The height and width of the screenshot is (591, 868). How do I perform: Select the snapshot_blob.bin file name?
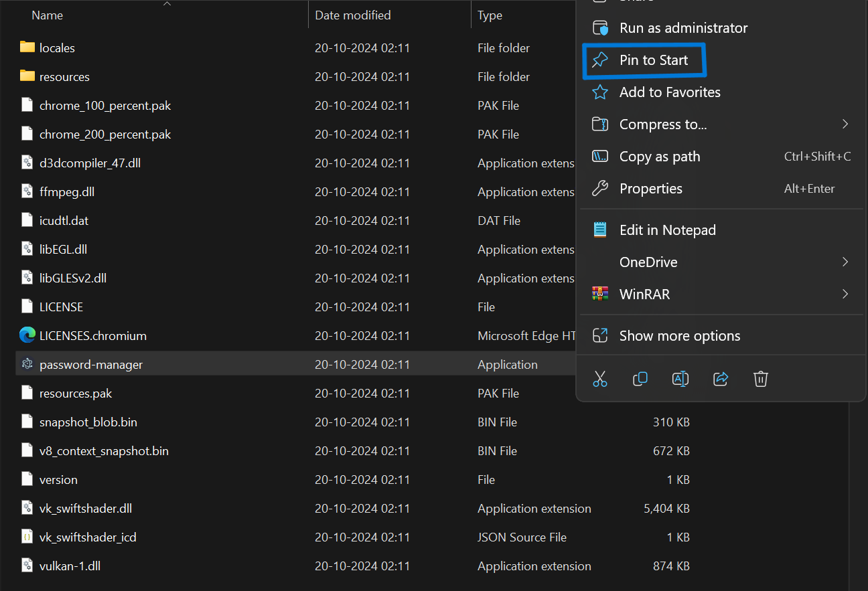pos(88,422)
